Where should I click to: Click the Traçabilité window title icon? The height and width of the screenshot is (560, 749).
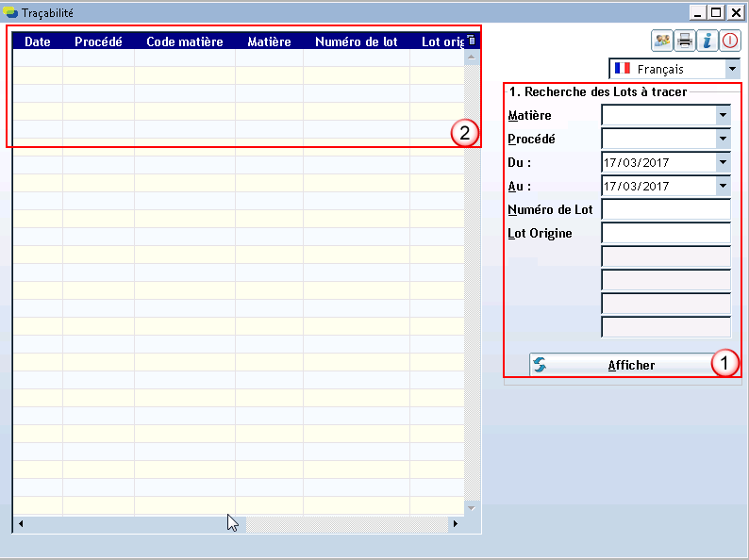pyautogui.click(x=10, y=12)
